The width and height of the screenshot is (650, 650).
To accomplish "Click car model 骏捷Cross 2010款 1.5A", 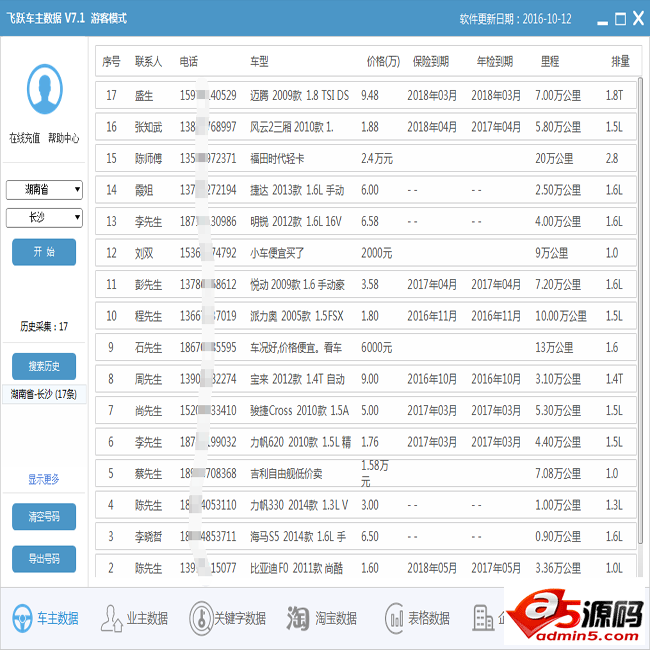I will 299,411.
